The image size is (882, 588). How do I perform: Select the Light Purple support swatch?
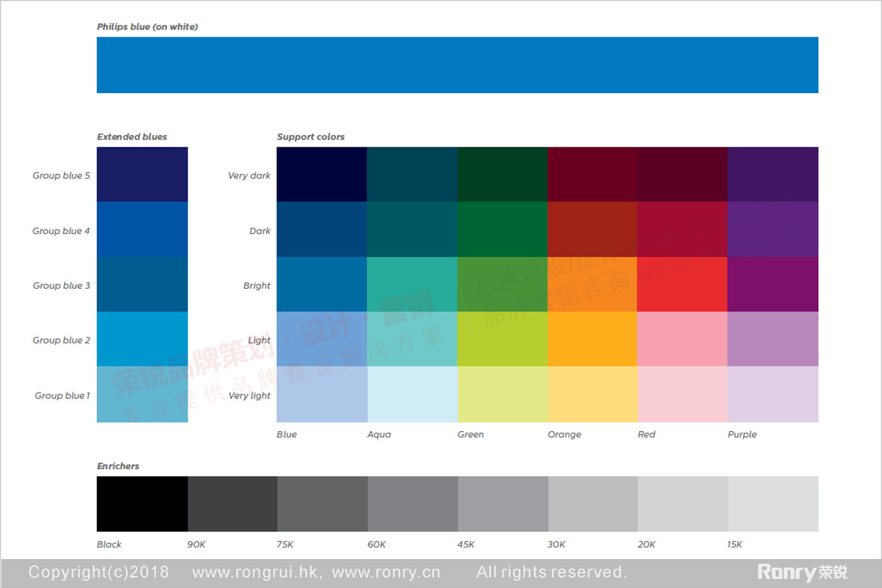pyautogui.click(x=773, y=339)
